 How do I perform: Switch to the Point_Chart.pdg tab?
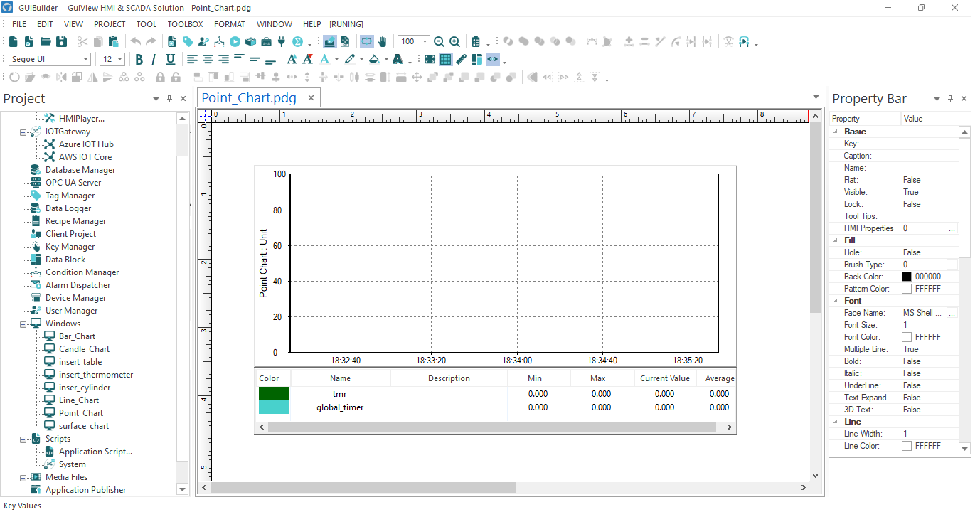click(249, 98)
